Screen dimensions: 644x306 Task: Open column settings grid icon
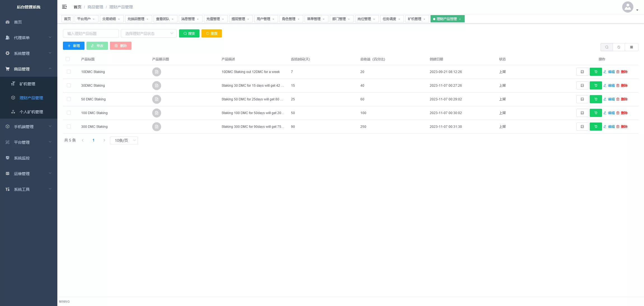pos(631,47)
